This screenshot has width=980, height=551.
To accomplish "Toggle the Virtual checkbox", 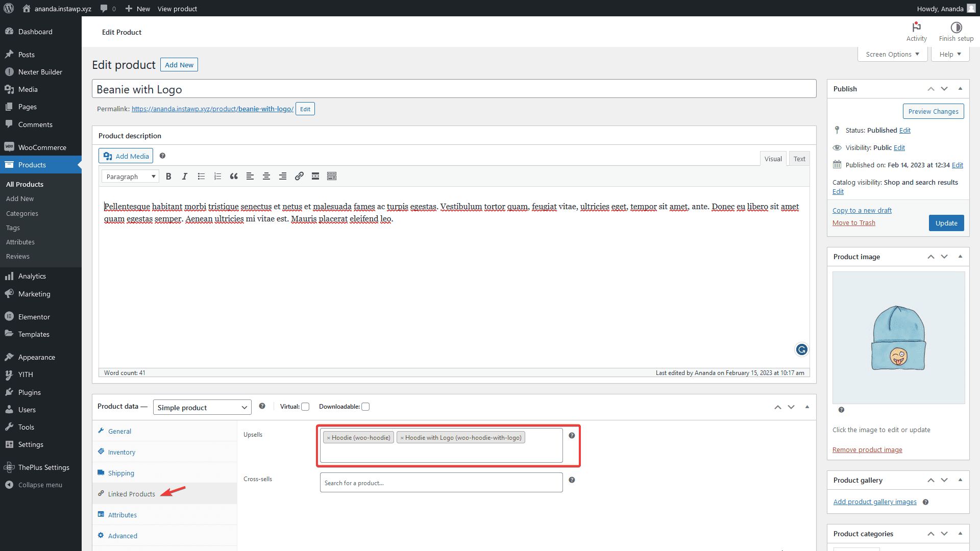I will pos(305,407).
